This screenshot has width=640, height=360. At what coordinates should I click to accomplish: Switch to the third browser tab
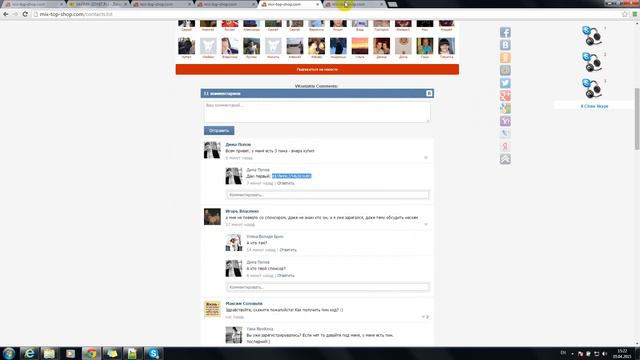162,4
